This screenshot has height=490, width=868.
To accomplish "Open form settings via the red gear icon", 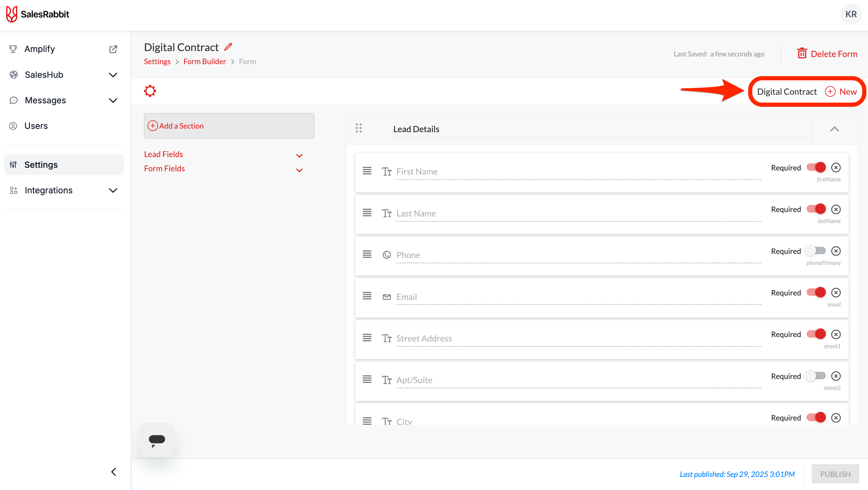I will (150, 91).
